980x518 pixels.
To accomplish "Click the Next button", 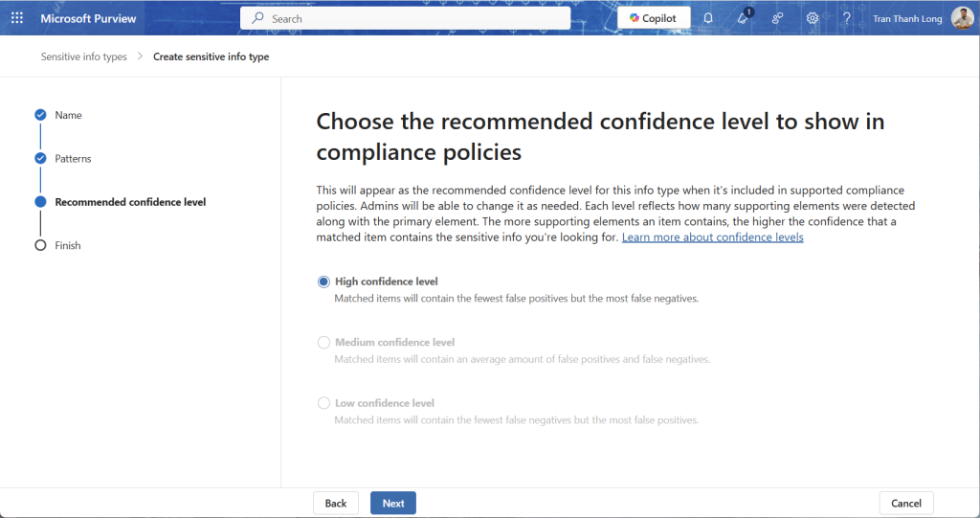I will pyautogui.click(x=393, y=503).
